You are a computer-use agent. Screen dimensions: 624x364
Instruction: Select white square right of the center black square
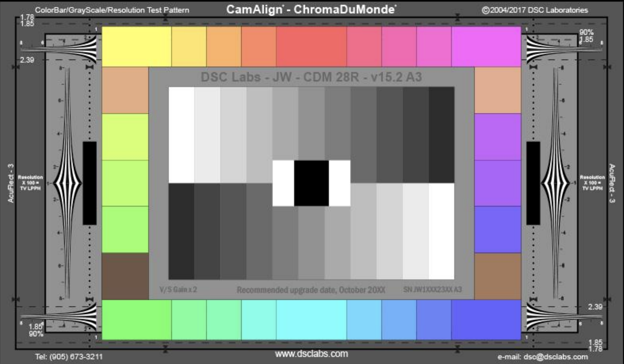coord(340,183)
